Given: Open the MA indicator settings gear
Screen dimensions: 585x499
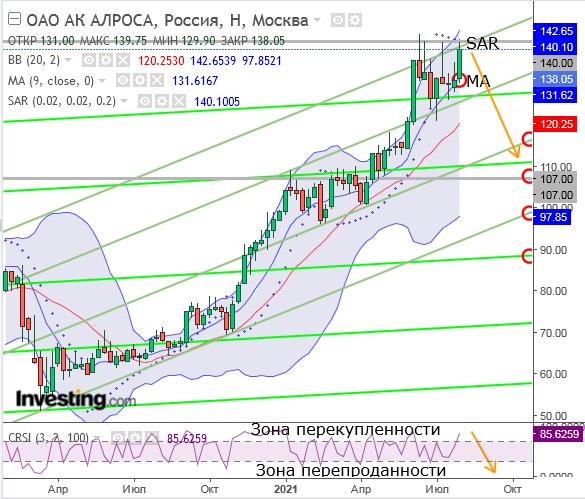Looking at the screenshot, I should click(140, 80).
